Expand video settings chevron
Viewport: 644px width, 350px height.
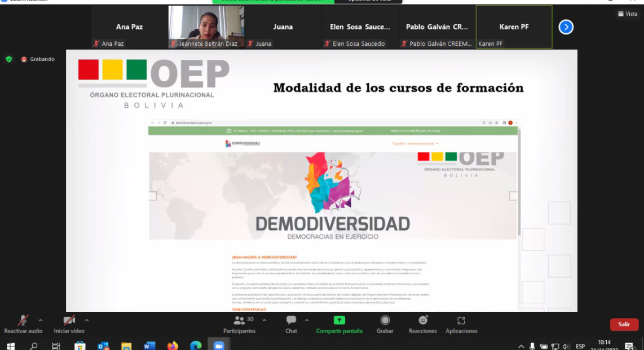point(86,320)
